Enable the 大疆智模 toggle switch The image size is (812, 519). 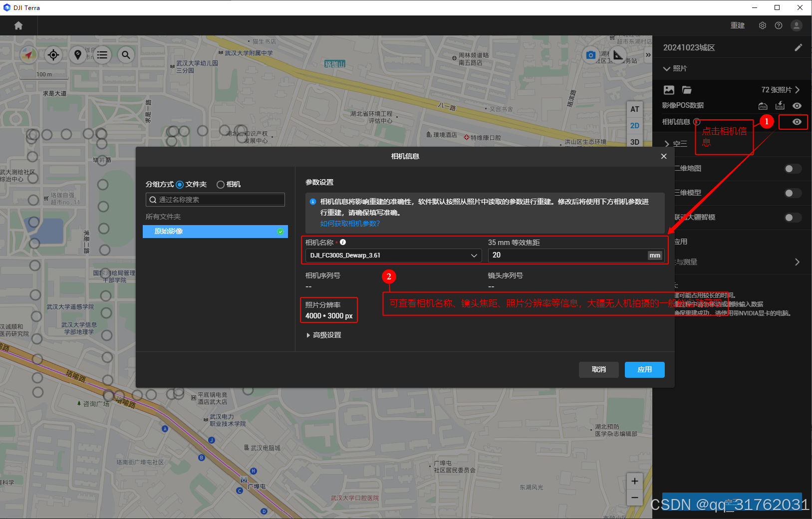pyautogui.click(x=793, y=218)
